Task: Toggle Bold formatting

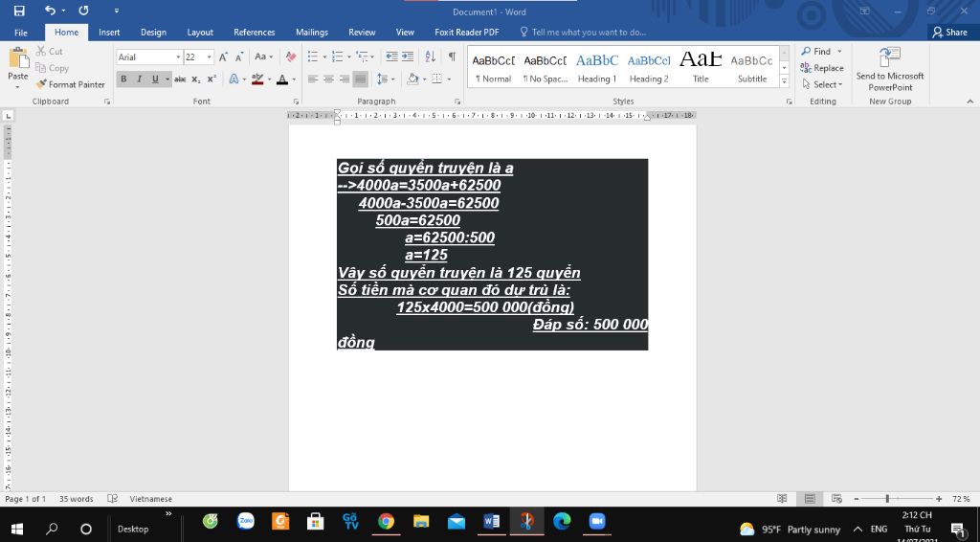Action: point(123,79)
